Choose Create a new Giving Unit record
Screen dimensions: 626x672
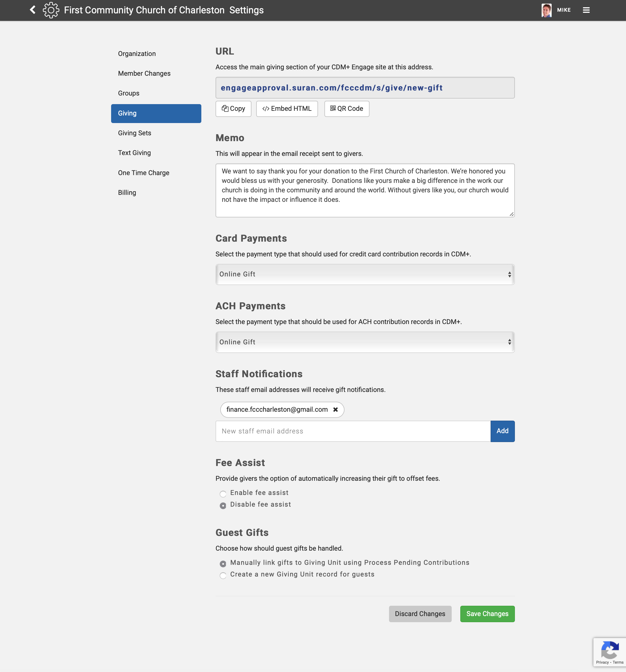pyautogui.click(x=223, y=575)
